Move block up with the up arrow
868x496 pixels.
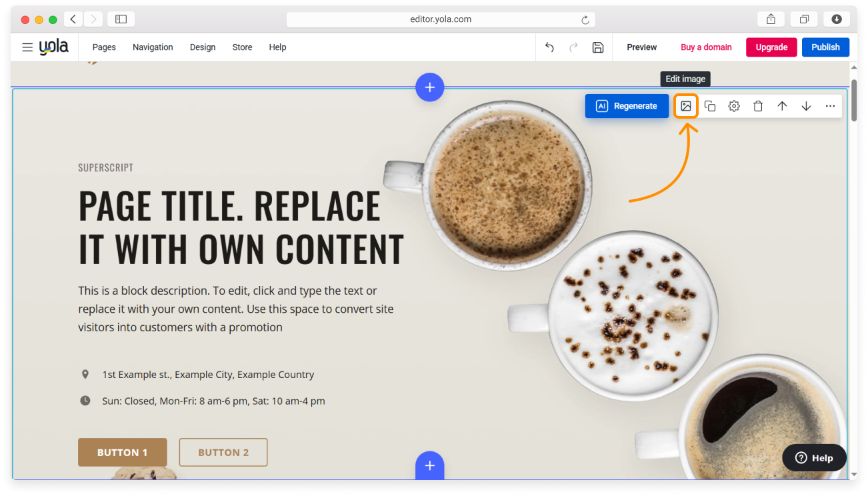[x=782, y=106]
